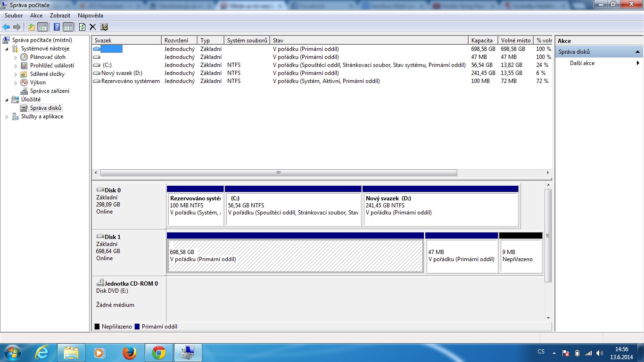Select the Prohlížeč událostí tree icon
This screenshot has width=644, height=362.
[x=24, y=66]
